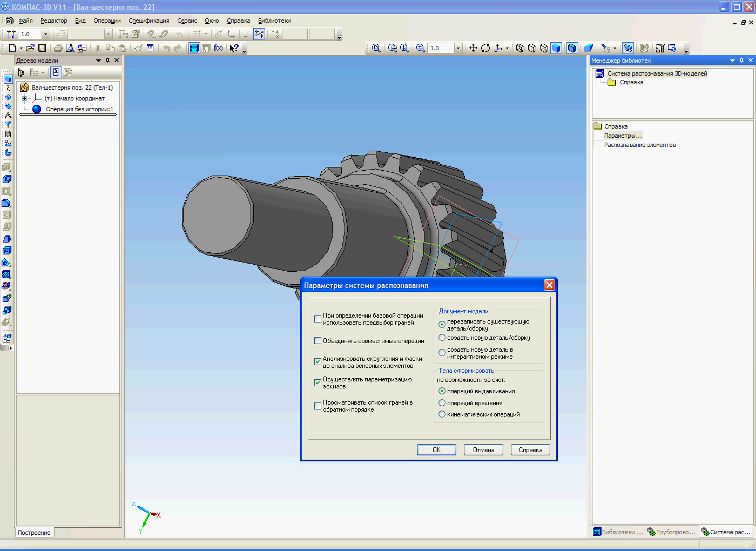The width and height of the screenshot is (756, 551).
Task: Click the Save floppy disk icon
Action: coord(42,48)
